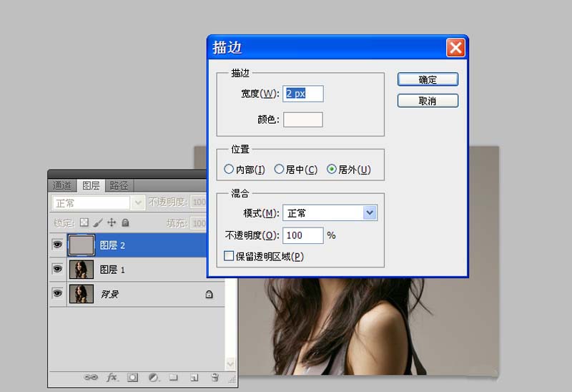Create a new layer
The height and width of the screenshot is (392, 572).
pyautogui.click(x=194, y=378)
